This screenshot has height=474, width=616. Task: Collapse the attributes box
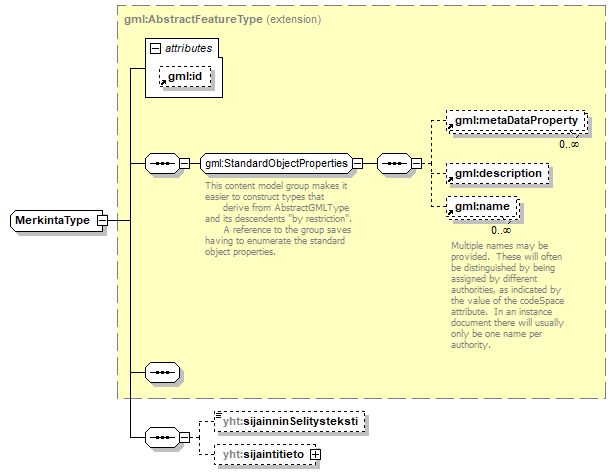[x=156, y=48]
